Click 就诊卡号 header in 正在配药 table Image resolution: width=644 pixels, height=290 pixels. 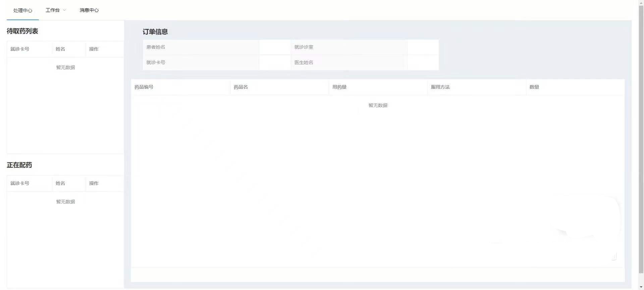point(20,183)
